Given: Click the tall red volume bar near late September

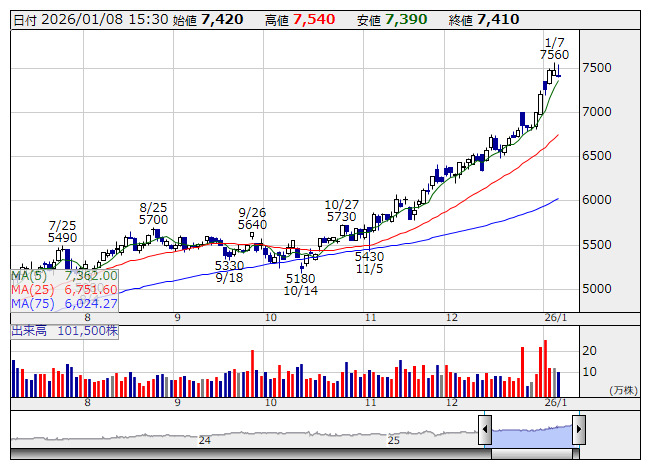Looking at the screenshot, I should [252, 374].
